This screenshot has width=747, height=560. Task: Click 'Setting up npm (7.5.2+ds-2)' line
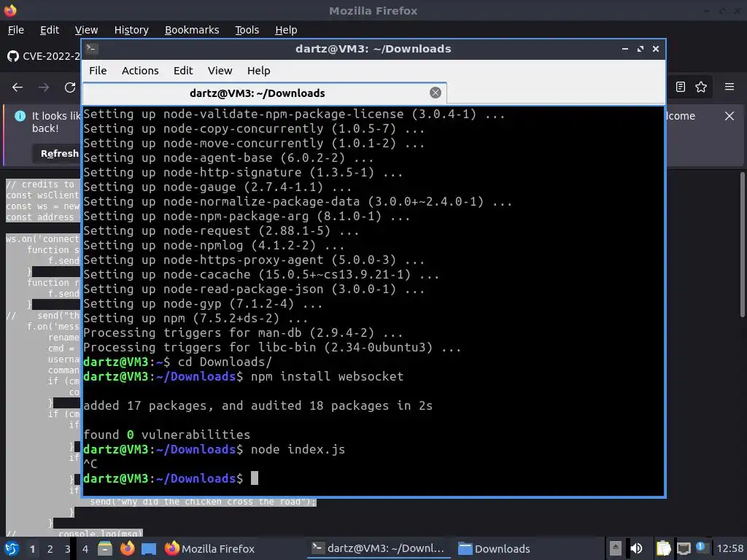pos(196,318)
